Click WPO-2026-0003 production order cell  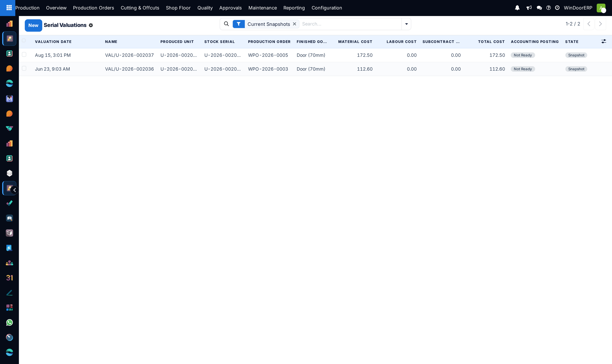268,69
